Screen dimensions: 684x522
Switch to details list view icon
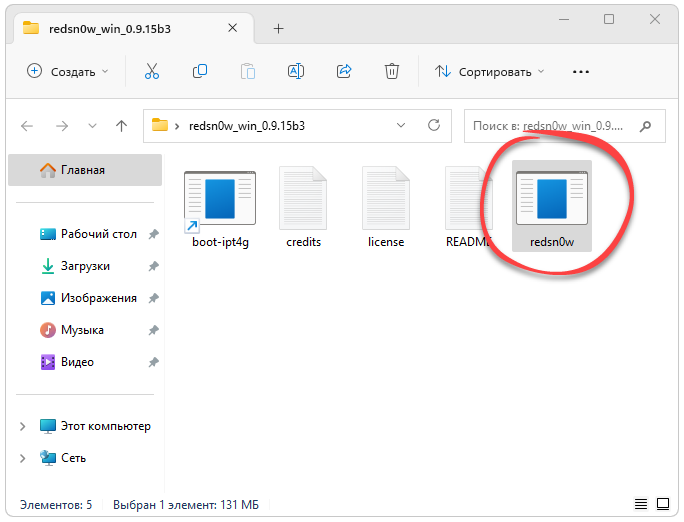pyautogui.click(x=641, y=504)
